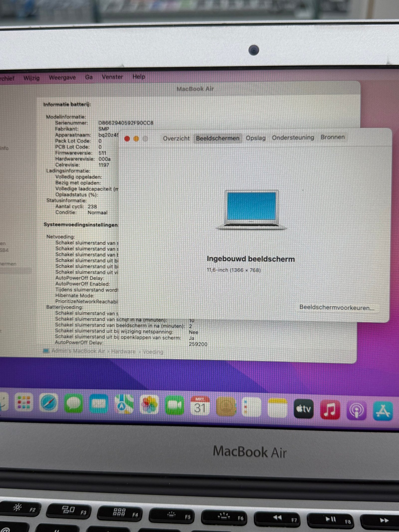This screenshot has height=532, width=399.
Task: Open the Venster menu
Action: pyautogui.click(x=112, y=77)
